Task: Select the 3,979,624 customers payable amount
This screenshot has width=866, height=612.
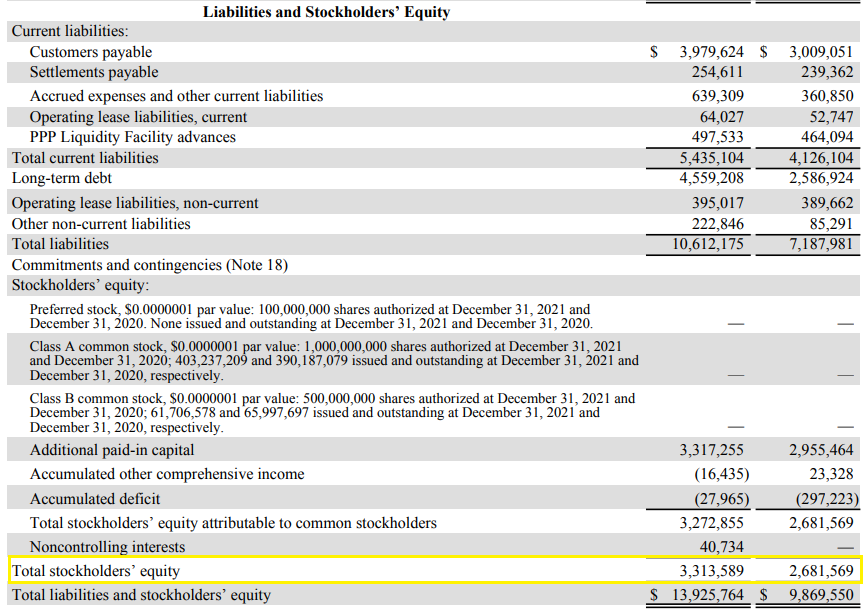Action: [711, 51]
